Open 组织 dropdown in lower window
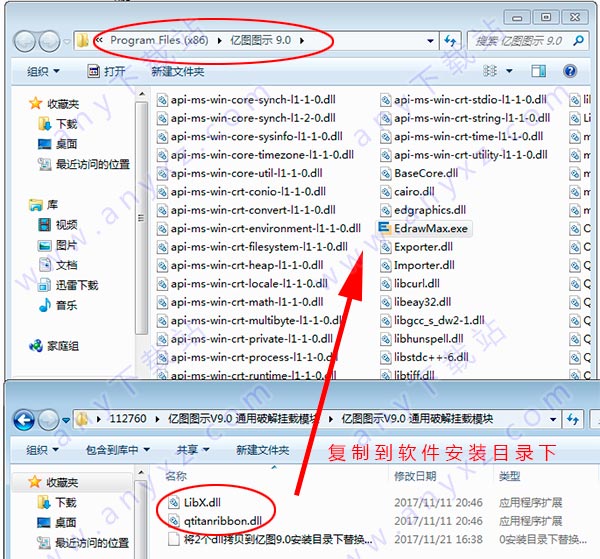This screenshot has height=559, width=600. click(x=42, y=450)
